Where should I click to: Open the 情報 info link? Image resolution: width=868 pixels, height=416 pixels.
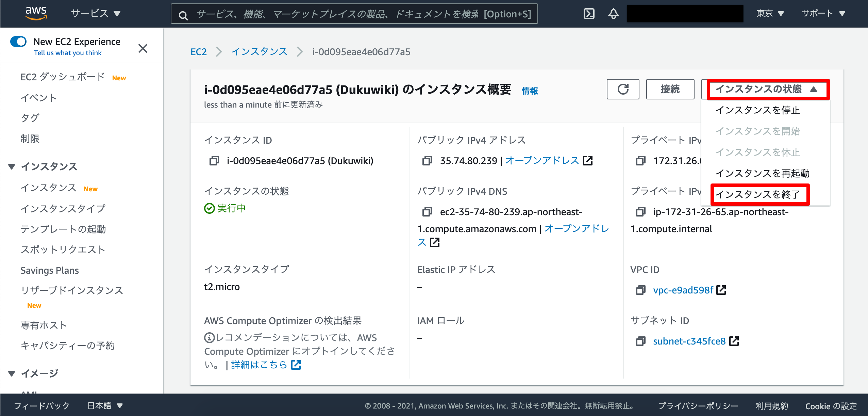coord(530,91)
